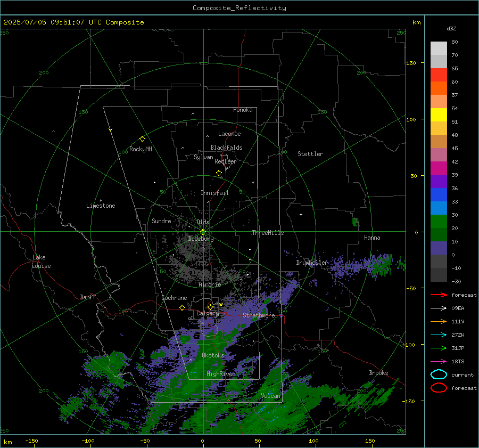Image resolution: width=479 pixels, height=448 pixels.
Task: Select the slate-violet swatch between 10 and 0 dBZ
Action: (x=439, y=248)
